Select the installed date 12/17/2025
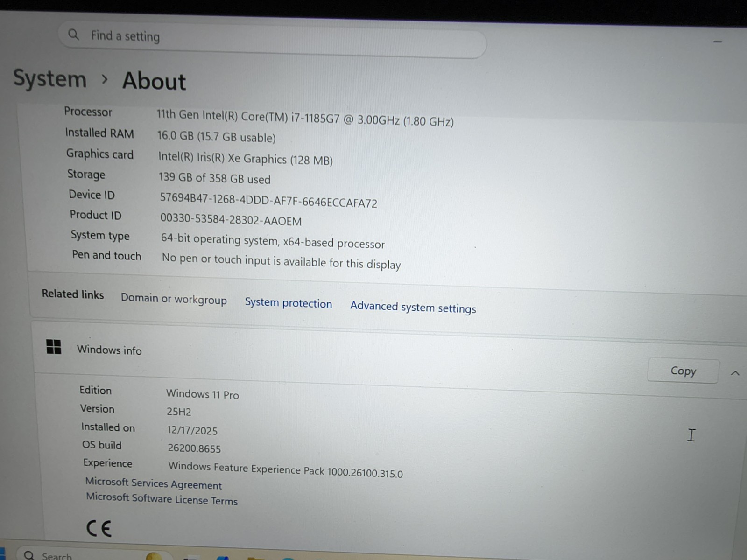The height and width of the screenshot is (560, 747). [192, 430]
